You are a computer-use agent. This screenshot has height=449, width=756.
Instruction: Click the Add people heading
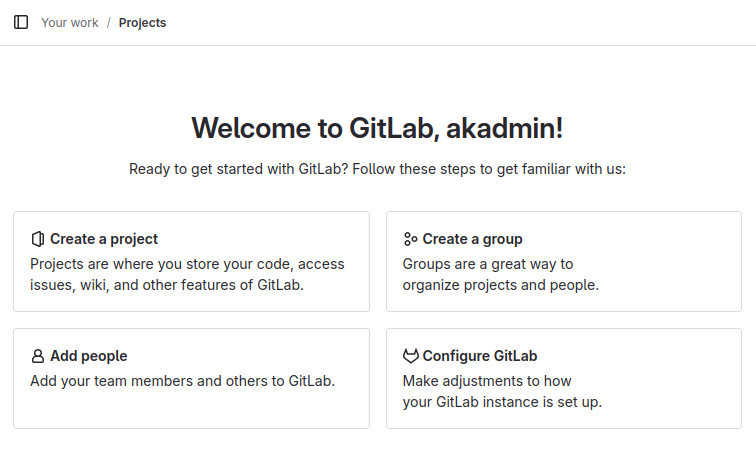pos(88,356)
